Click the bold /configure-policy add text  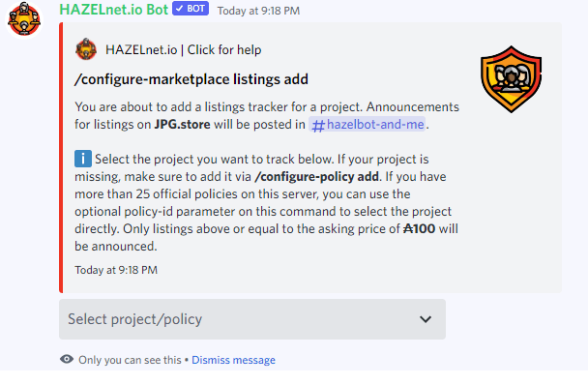(316, 176)
